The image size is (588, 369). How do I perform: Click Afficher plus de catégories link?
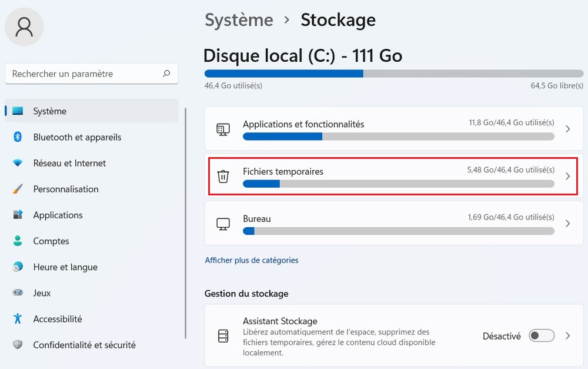tap(252, 260)
